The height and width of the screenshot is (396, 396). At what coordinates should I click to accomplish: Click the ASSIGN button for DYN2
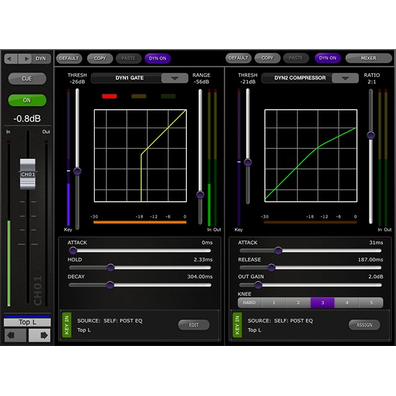(364, 325)
